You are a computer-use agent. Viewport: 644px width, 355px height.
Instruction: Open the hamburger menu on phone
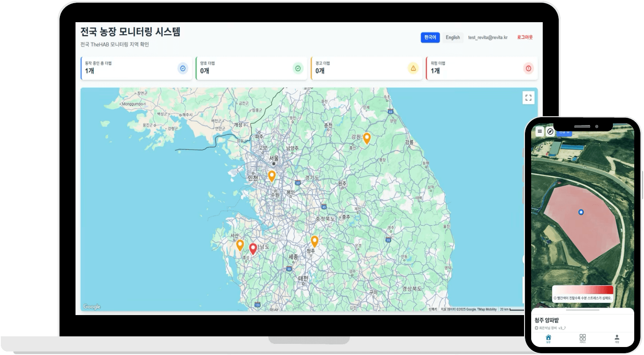(539, 131)
